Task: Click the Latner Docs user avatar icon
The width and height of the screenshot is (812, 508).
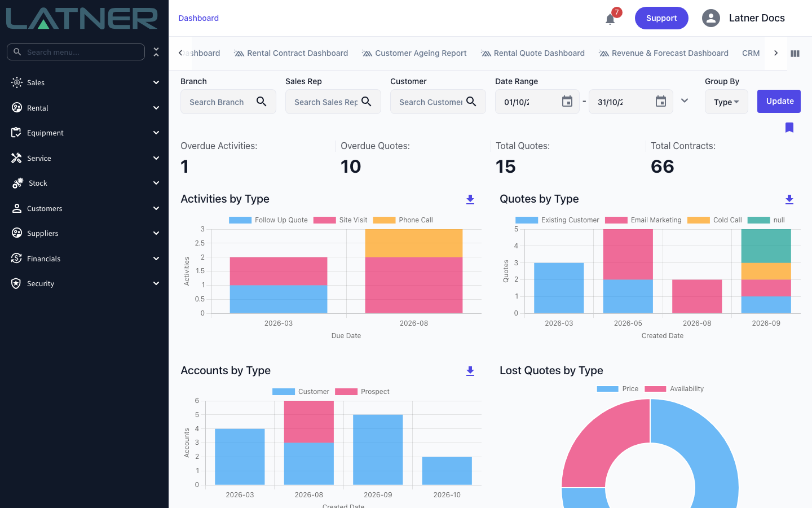Action: point(711,18)
